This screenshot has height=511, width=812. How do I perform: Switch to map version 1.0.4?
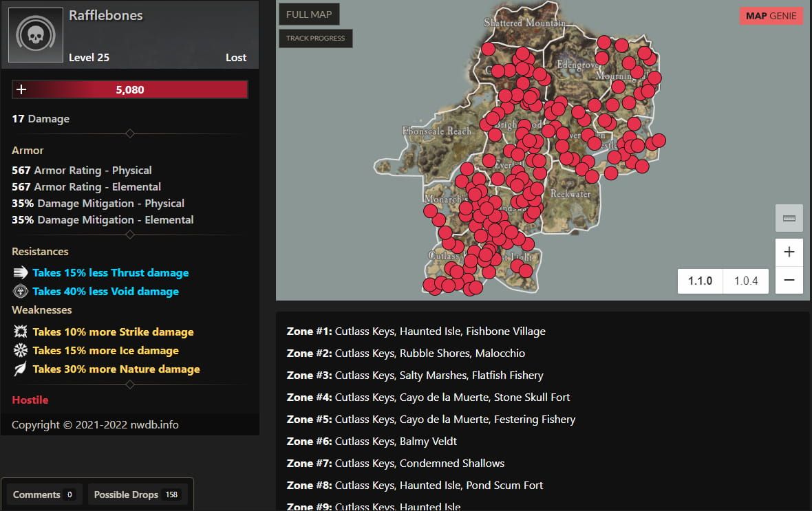pos(746,281)
